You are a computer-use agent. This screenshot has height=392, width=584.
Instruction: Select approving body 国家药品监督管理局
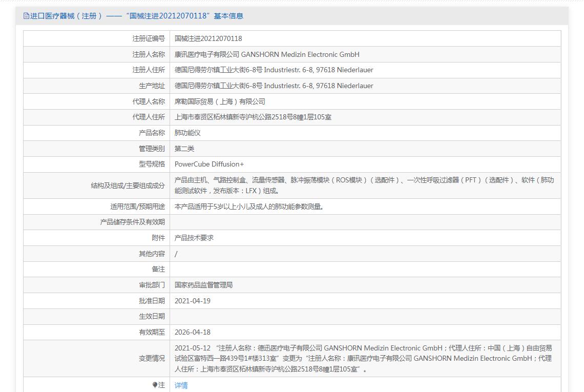coord(204,285)
